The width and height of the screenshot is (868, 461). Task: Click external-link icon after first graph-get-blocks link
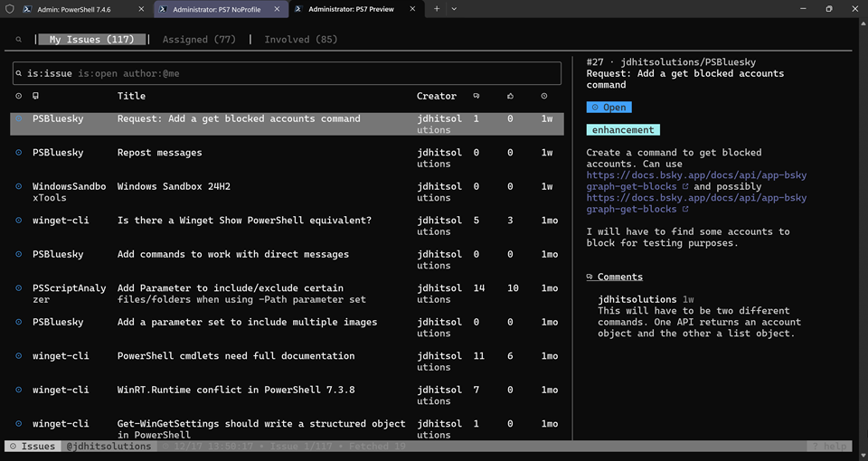[x=685, y=186]
